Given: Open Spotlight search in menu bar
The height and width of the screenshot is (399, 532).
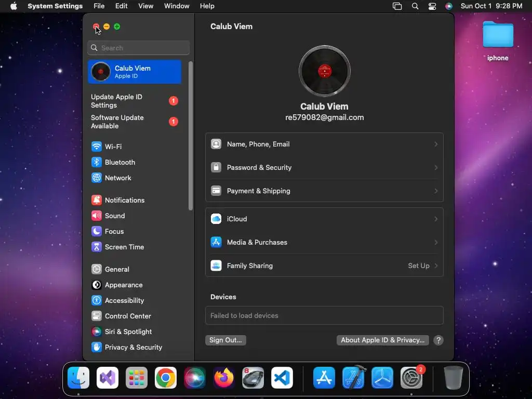Looking at the screenshot, I should click(x=415, y=6).
